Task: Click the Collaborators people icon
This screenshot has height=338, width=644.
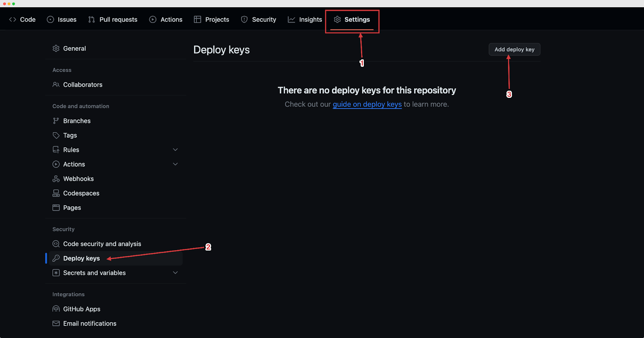Action: tap(56, 85)
